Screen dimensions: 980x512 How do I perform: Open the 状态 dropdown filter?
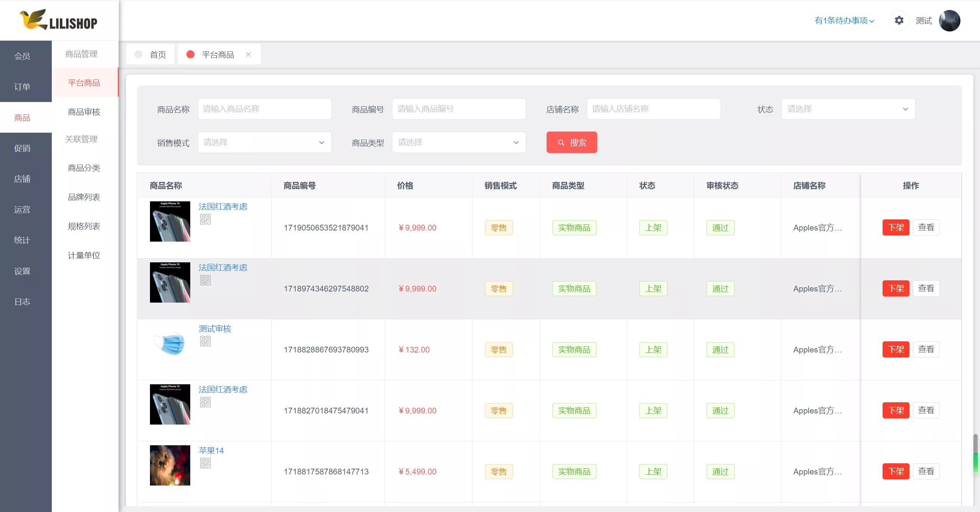848,109
